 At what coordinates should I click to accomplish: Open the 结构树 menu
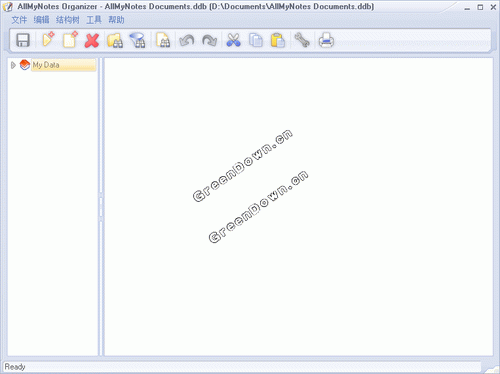(68, 20)
